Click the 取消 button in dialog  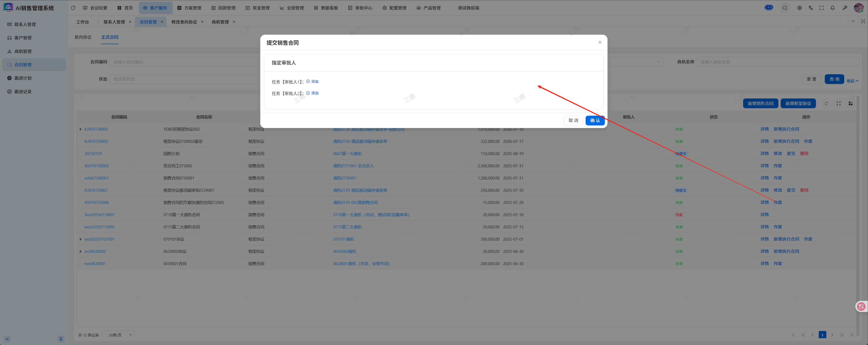pyautogui.click(x=573, y=120)
